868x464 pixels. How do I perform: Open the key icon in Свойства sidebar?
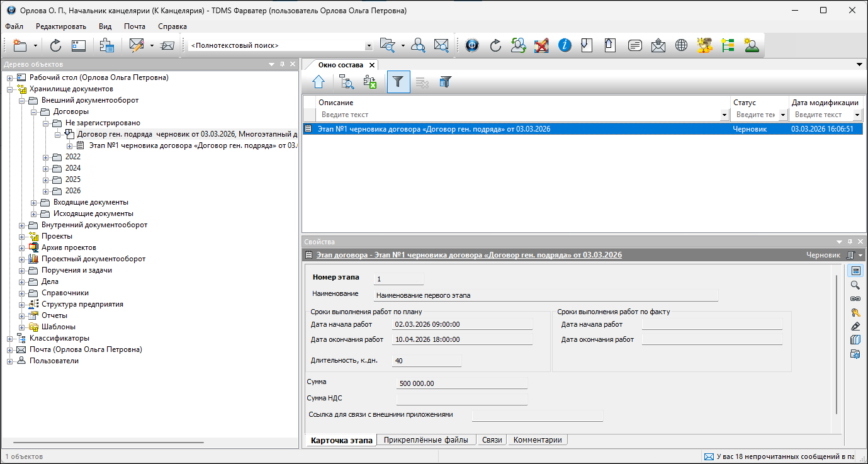pyautogui.click(x=855, y=312)
